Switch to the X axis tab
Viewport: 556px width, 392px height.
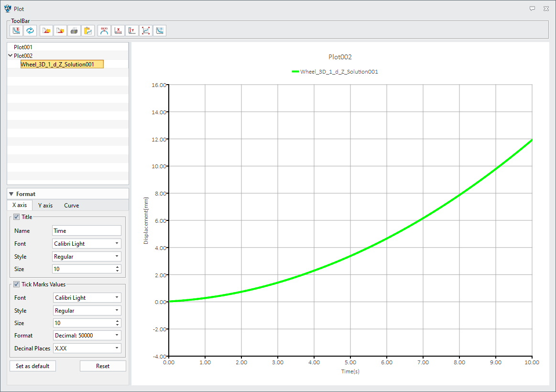[x=20, y=205]
